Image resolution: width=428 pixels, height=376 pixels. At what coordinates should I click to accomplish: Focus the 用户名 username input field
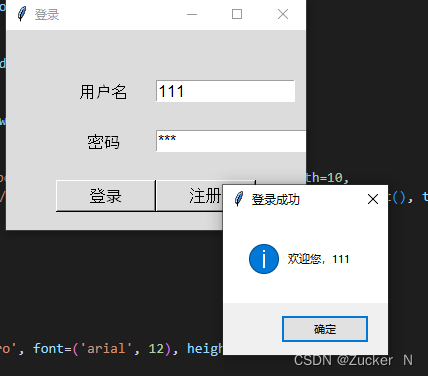[225, 91]
